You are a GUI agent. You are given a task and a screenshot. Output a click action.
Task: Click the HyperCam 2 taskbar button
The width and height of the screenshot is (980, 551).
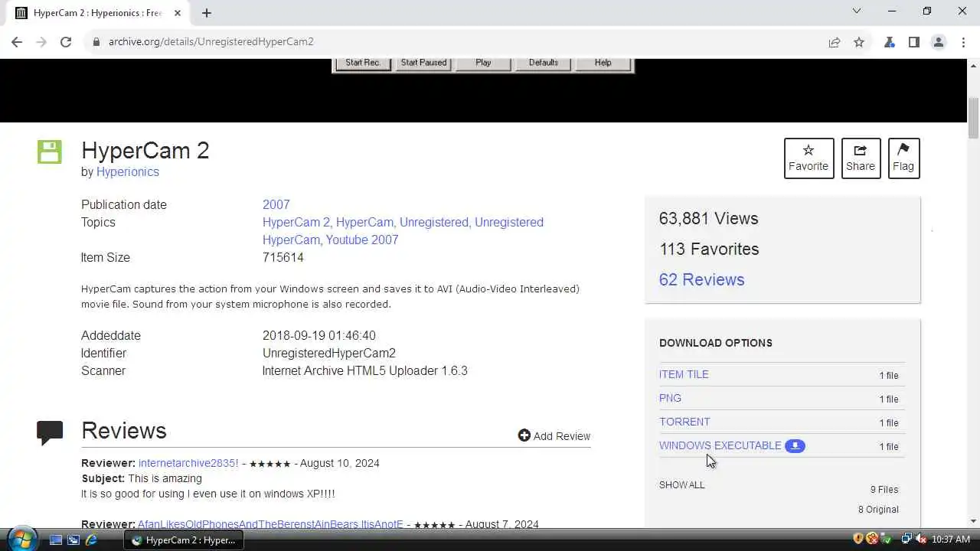185,540
